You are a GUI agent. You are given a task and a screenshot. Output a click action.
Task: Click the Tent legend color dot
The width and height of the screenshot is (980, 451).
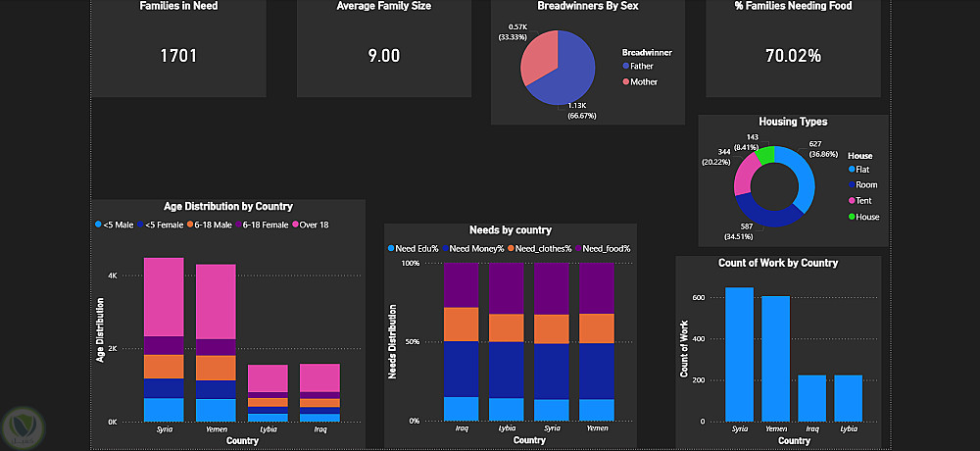[852, 201]
